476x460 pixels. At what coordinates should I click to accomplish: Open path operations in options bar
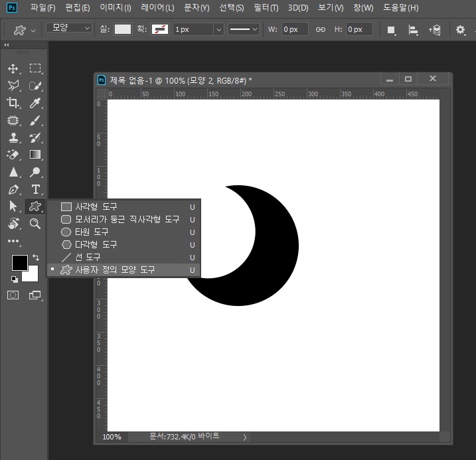point(391,30)
